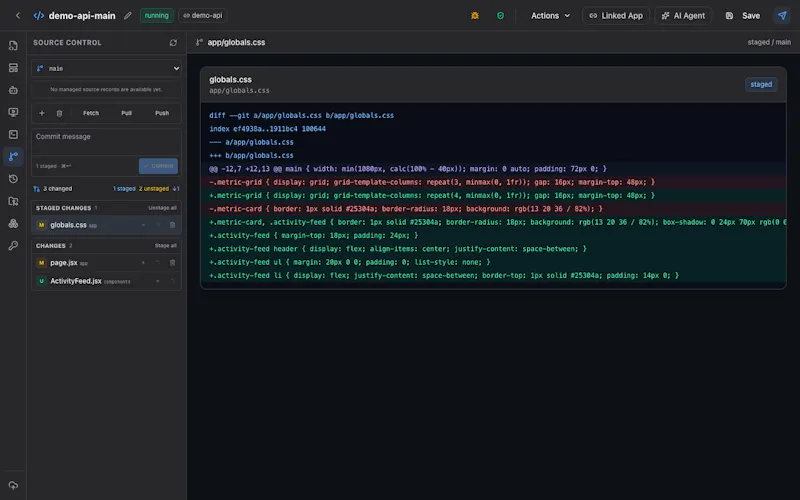Select changed file page.jsx
This screenshot has height=500, width=800.
point(107,263)
